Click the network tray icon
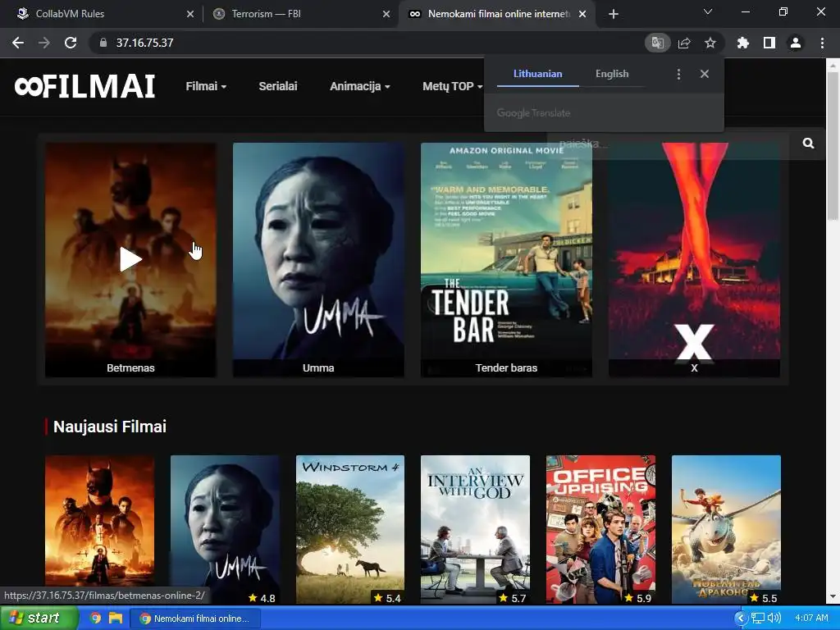 [x=757, y=619]
